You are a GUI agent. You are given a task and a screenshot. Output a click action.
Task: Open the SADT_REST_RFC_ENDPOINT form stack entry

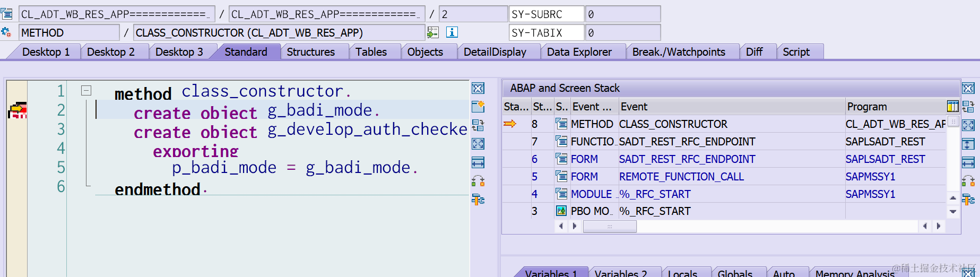click(687, 159)
